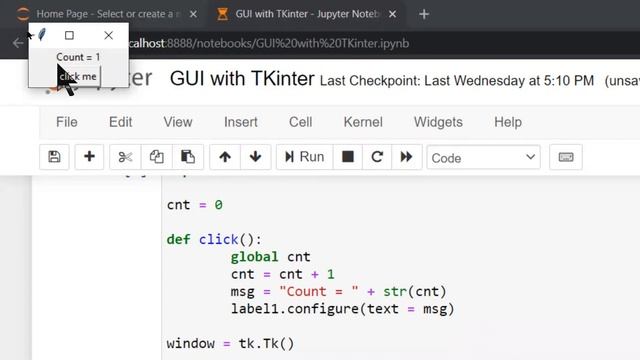Restart the kernel with the circular arrow
The image size is (640, 360).
[377, 157]
